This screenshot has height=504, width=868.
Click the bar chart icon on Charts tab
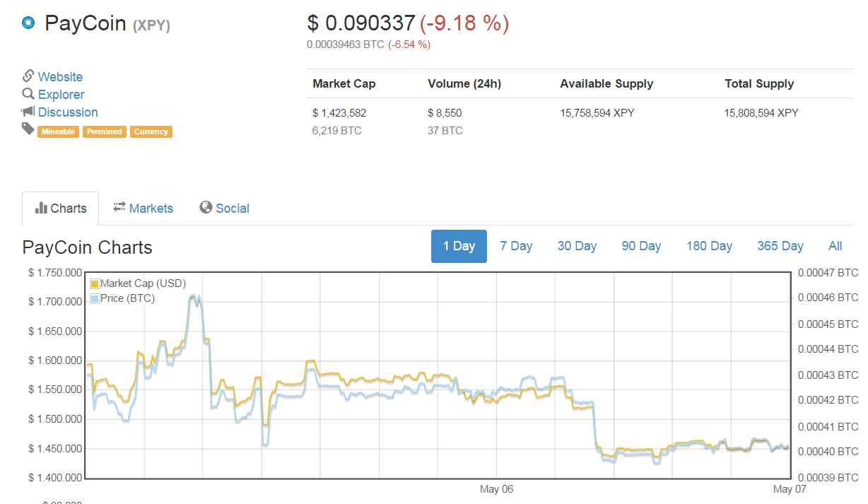click(x=41, y=208)
